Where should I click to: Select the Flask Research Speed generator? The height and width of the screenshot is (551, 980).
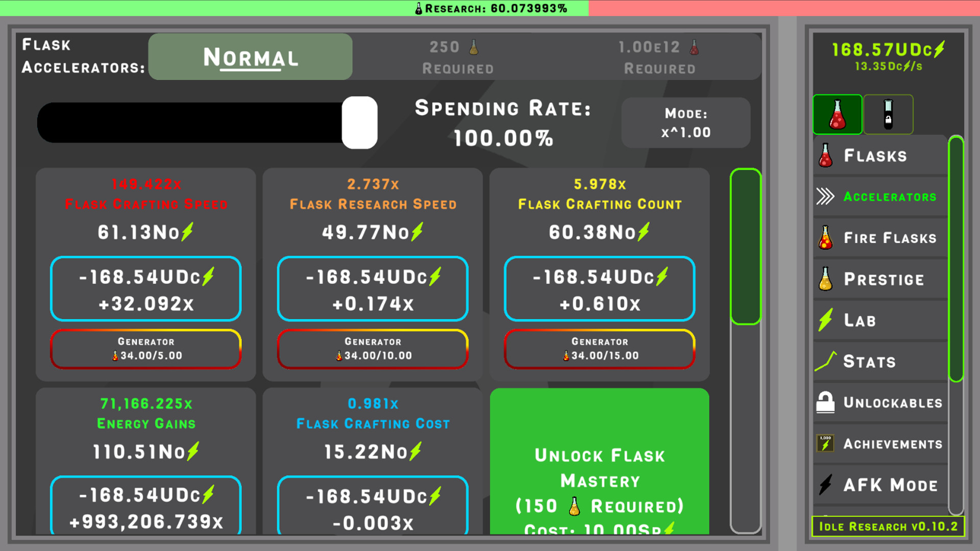(x=373, y=348)
